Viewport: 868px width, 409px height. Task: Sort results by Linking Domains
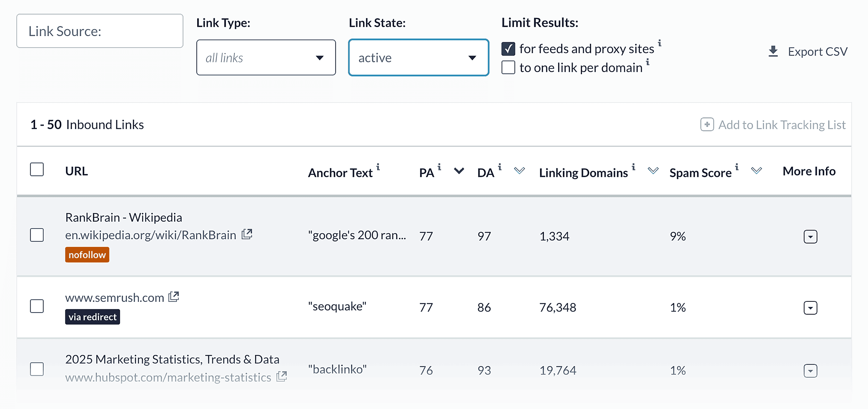(x=653, y=171)
